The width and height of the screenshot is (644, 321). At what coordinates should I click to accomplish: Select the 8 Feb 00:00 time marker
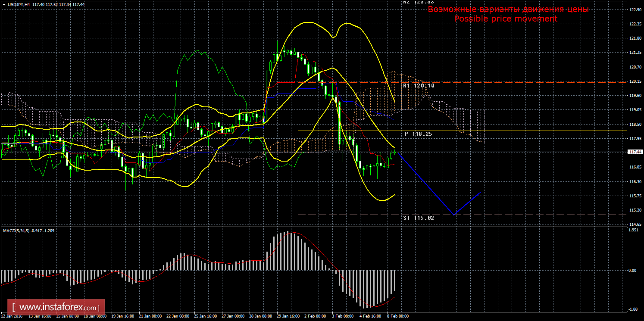click(397, 316)
